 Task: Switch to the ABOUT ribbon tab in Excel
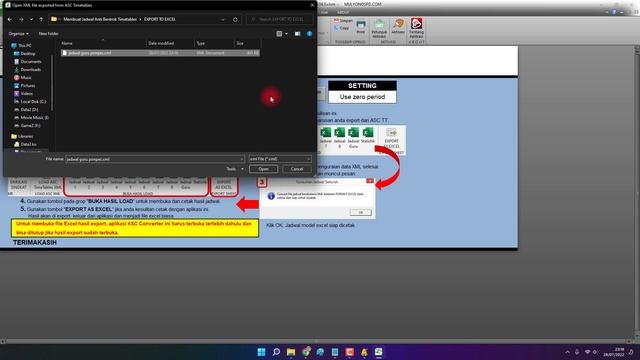pos(343,12)
